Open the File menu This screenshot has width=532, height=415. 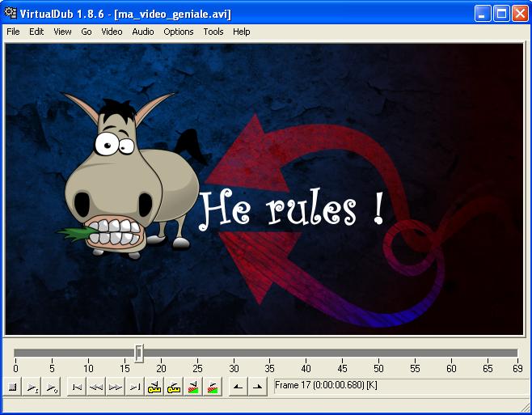(13, 32)
